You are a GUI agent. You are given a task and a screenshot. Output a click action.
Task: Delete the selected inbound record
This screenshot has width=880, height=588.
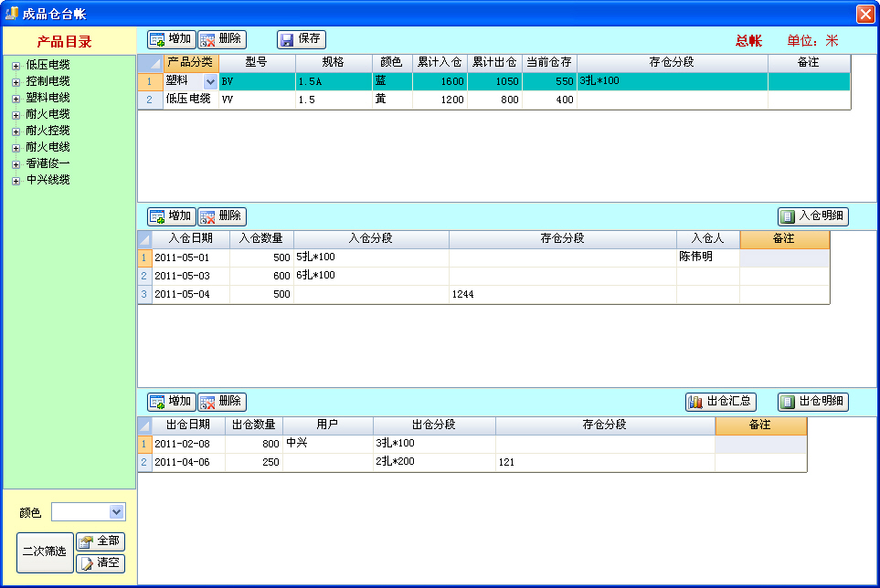pos(222,216)
